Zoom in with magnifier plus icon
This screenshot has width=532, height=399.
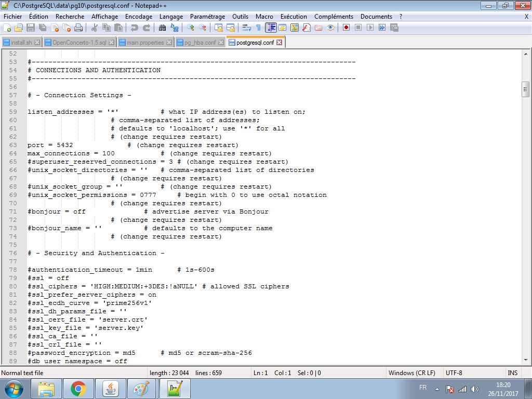(190, 28)
